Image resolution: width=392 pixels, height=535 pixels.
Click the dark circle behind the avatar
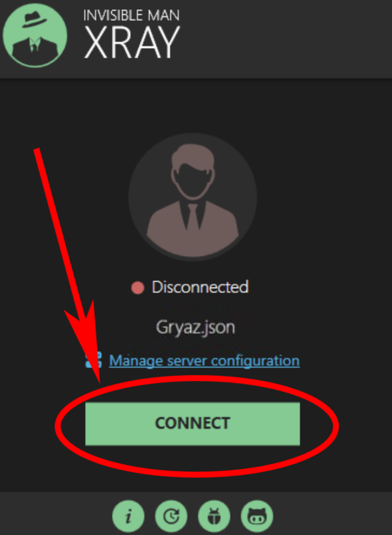pyautogui.click(x=193, y=197)
